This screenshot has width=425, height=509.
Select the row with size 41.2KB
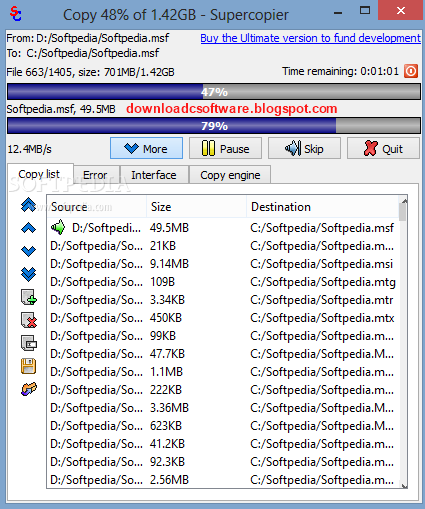click(x=223, y=444)
